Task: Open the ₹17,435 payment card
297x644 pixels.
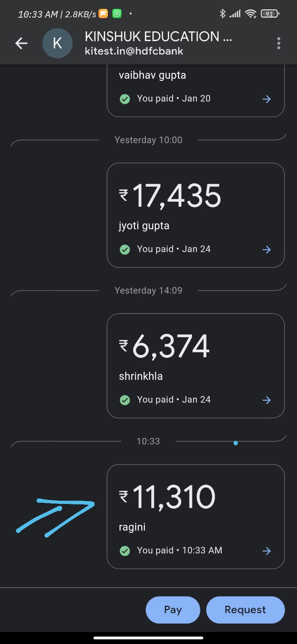Action: click(x=196, y=215)
